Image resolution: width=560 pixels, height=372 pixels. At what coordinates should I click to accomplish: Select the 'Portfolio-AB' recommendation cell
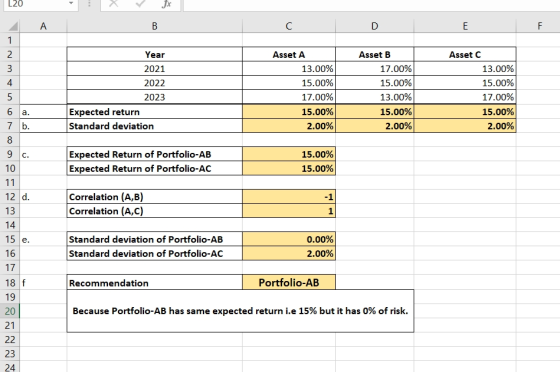(x=289, y=282)
